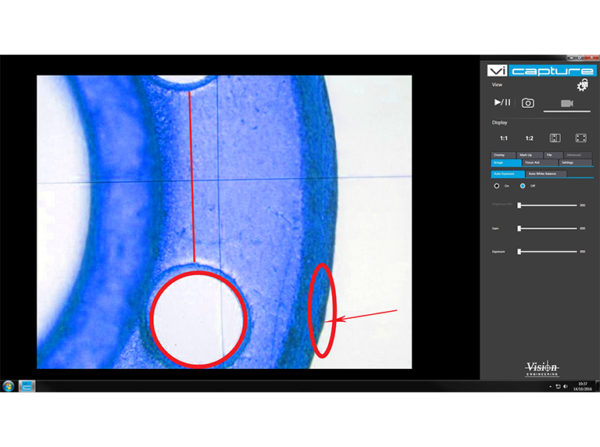Click the fit-to-window display icon
Viewport: 600px width, 447px height.
click(554, 137)
